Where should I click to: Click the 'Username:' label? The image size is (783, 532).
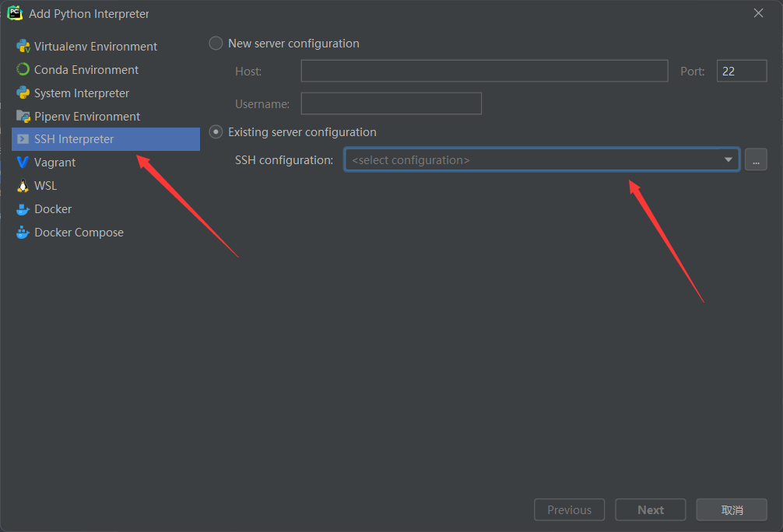pos(262,103)
